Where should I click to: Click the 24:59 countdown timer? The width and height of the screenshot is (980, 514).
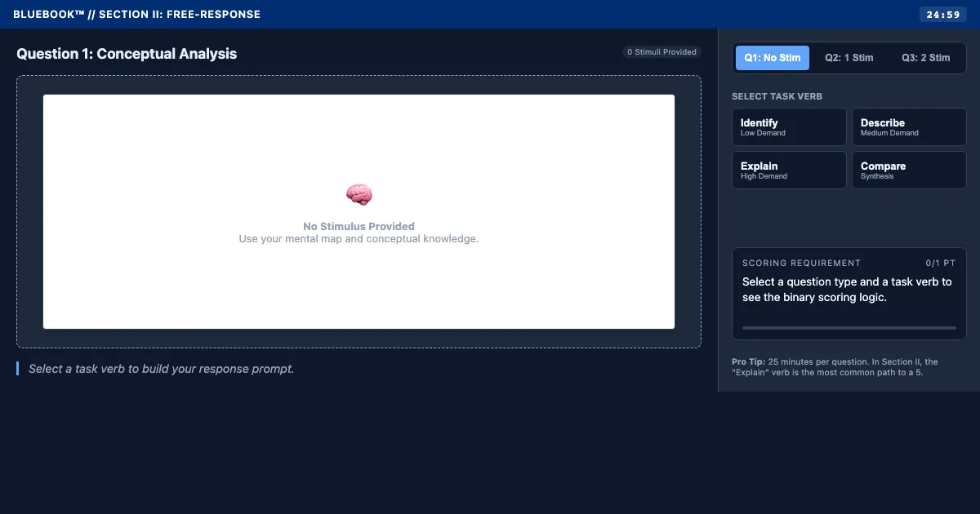943,15
